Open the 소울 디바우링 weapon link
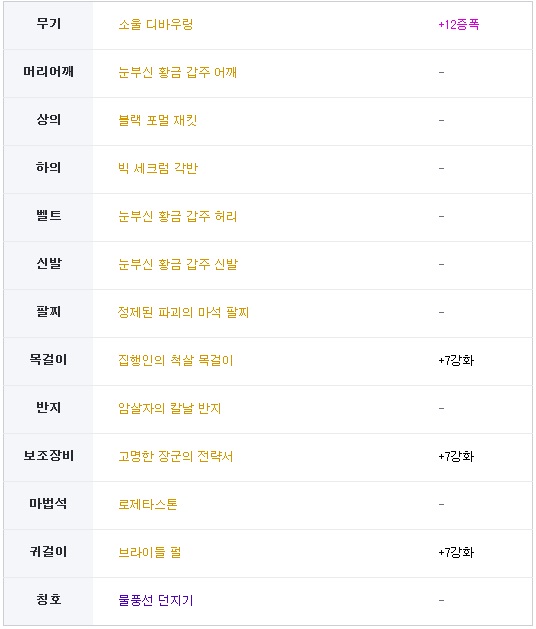The width and height of the screenshot is (536, 629). coord(156,24)
